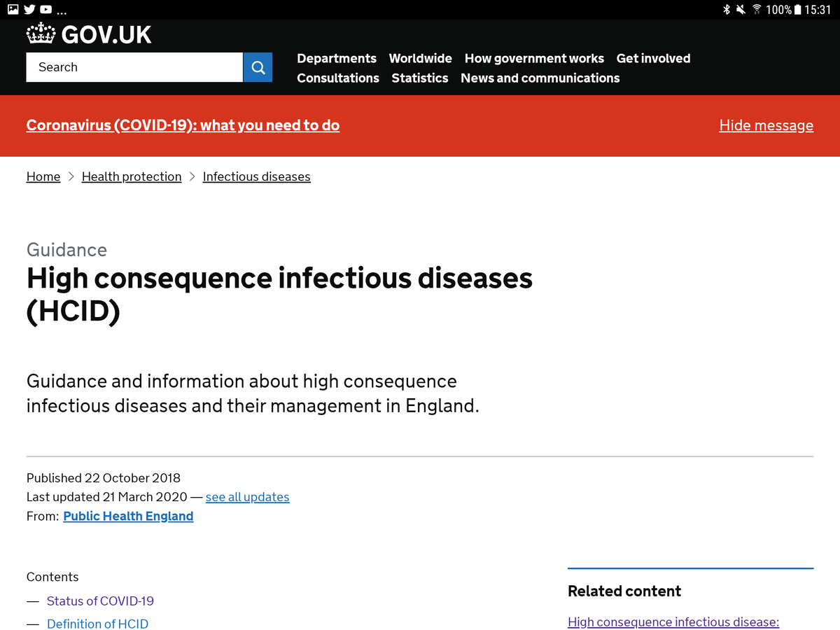Open the Public Health England link
Viewport: 840px width, 630px height.
[128, 517]
